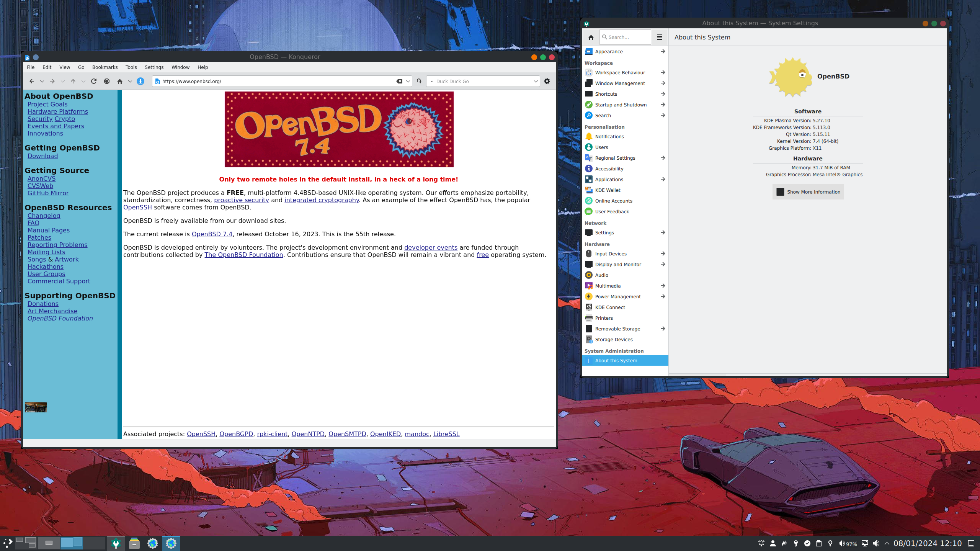
Task: Click the stop loading icon
Action: click(x=107, y=81)
